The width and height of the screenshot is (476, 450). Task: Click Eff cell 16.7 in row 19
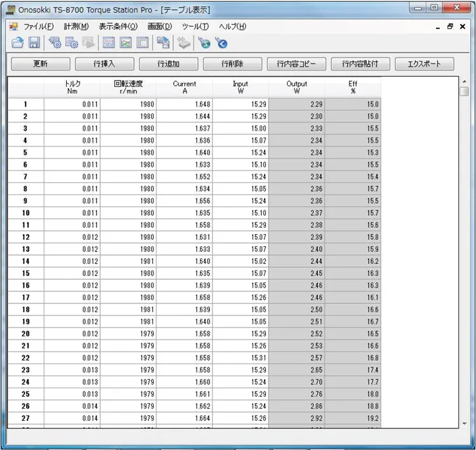click(x=353, y=322)
